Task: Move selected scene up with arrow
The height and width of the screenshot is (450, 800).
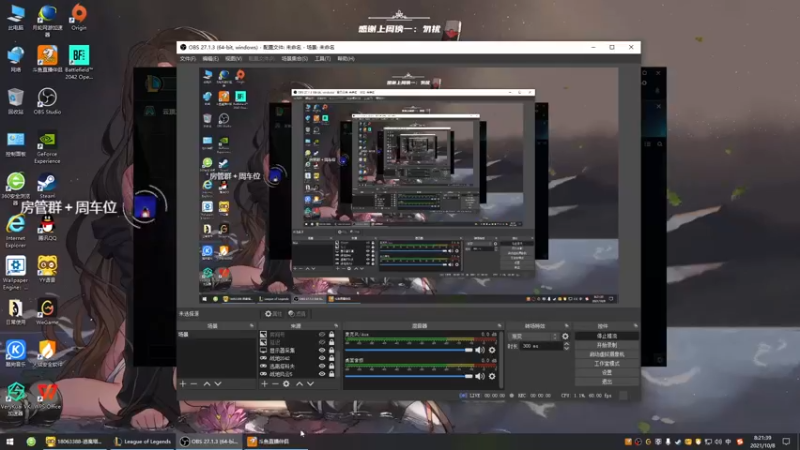Action: (207, 384)
